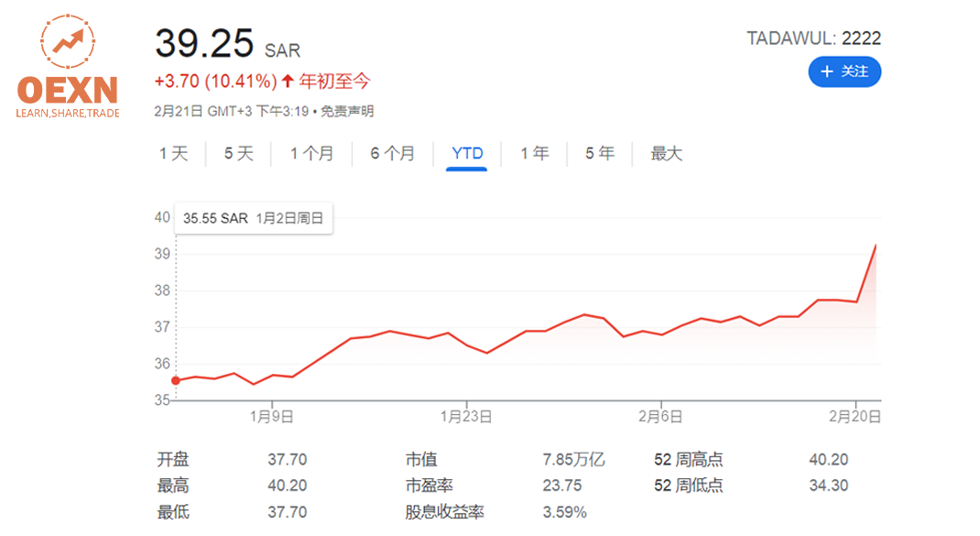The height and width of the screenshot is (536, 980).
Task: Click the 1月9日 axis label
Action: click(x=272, y=417)
